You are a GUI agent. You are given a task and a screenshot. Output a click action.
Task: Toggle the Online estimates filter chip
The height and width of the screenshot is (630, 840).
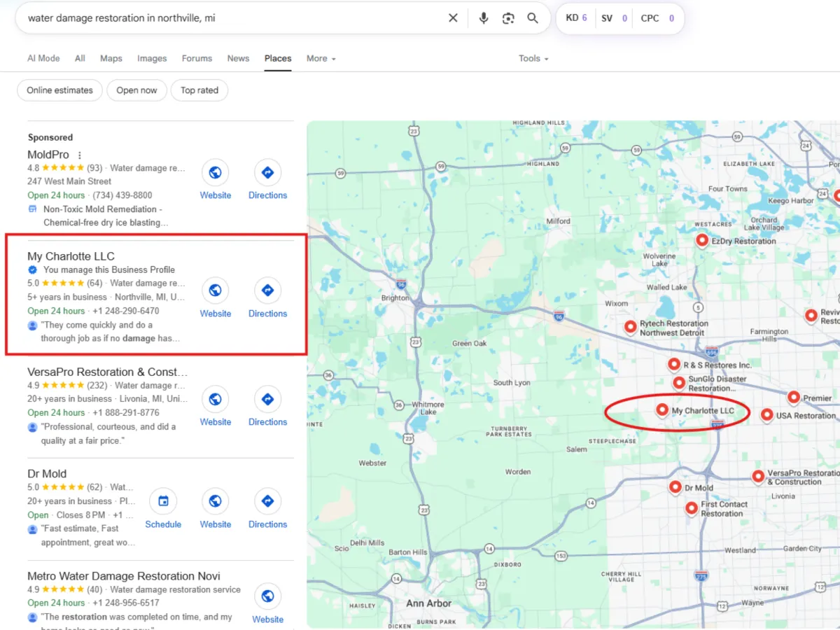tap(59, 90)
